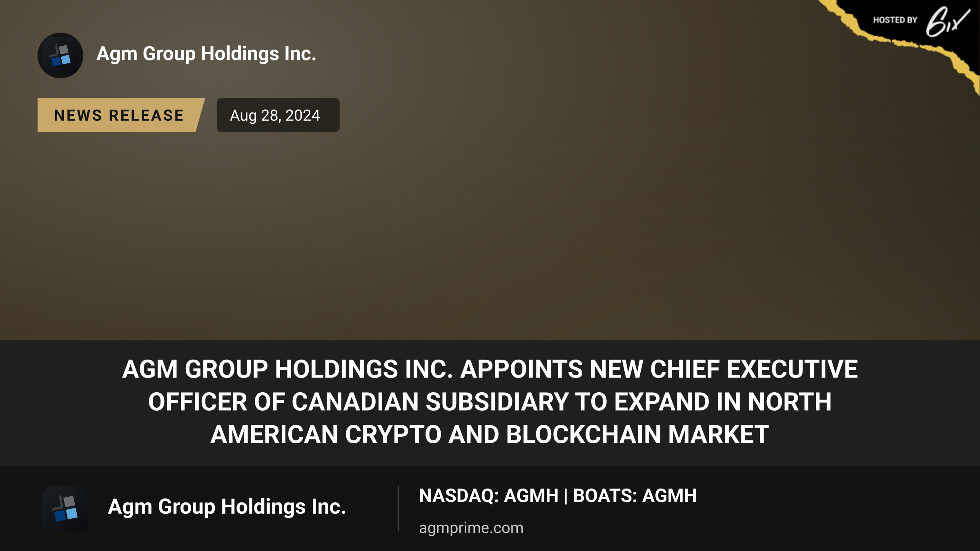The image size is (980, 551).
Task: Click the word EXECUTIVE in the headline
Action: pos(792,369)
